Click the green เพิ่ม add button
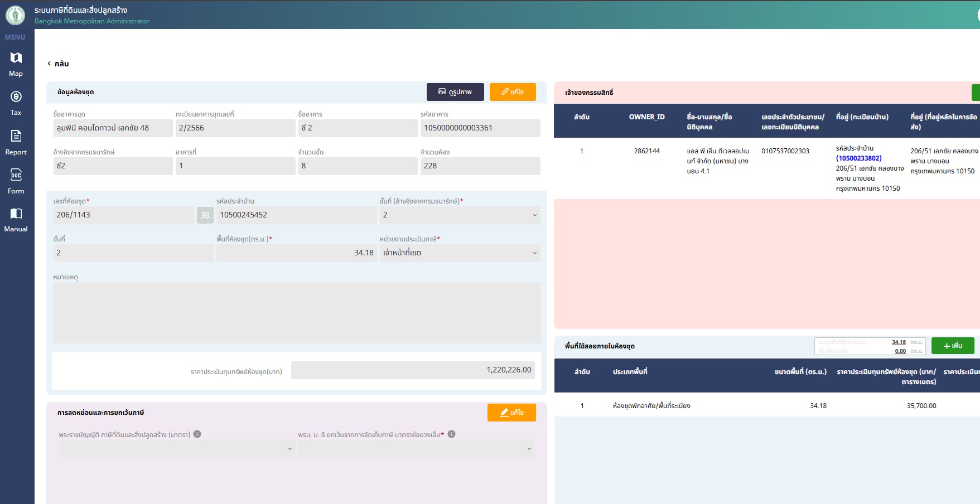This screenshot has width=980, height=504. click(x=953, y=346)
